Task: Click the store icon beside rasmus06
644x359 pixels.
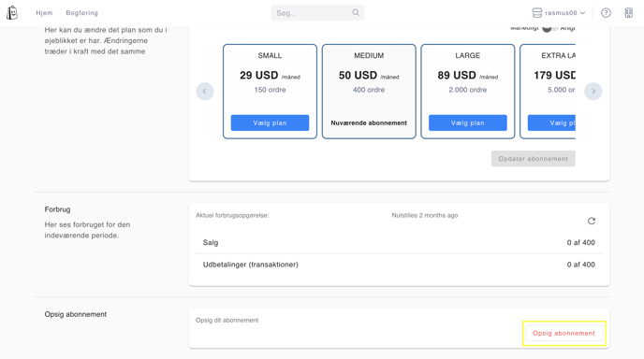Action: (x=536, y=13)
